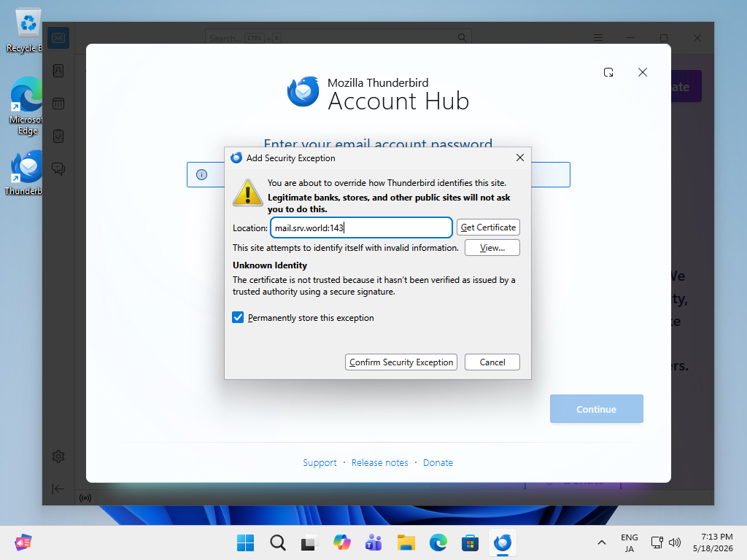The height and width of the screenshot is (560, 747).
Task: Open File Explorer from the taskbar
Action: click(x=406, y=542)
